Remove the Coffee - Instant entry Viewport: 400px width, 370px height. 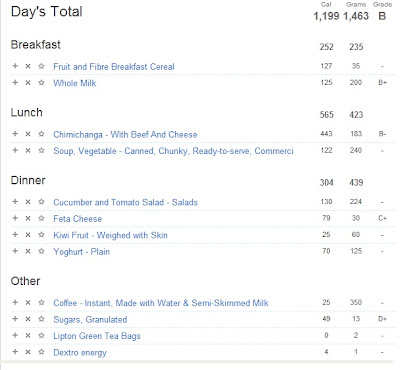click(x=28, y=303)
